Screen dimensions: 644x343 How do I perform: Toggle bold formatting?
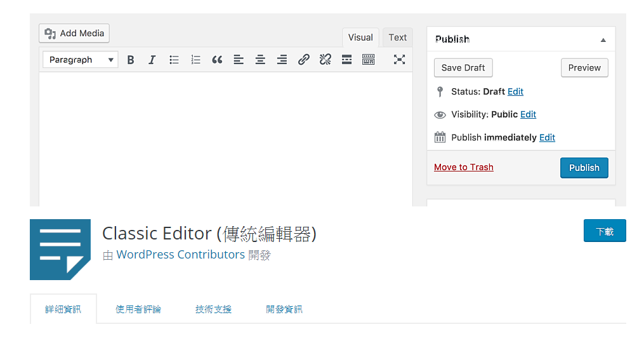131,60
